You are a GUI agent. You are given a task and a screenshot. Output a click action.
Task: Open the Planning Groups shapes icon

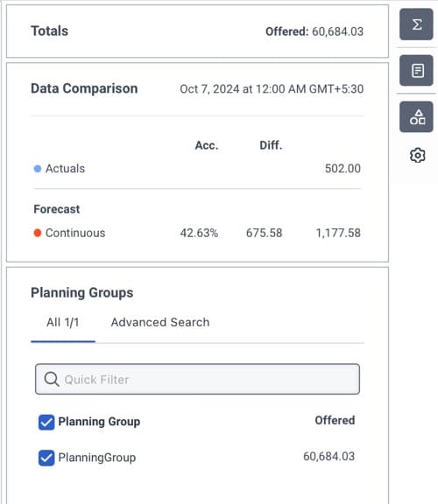pyautogui.click(x=416, y=116)
